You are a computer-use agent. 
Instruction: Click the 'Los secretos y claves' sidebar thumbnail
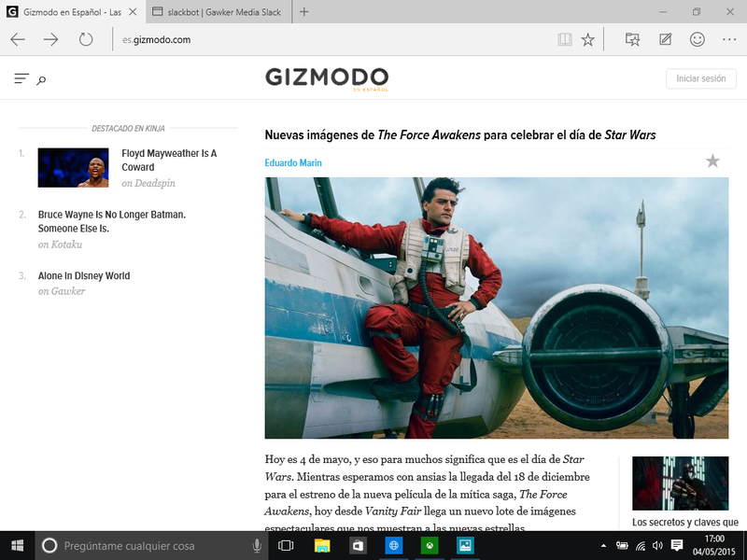pyautogui.click(x=681, y=483)
